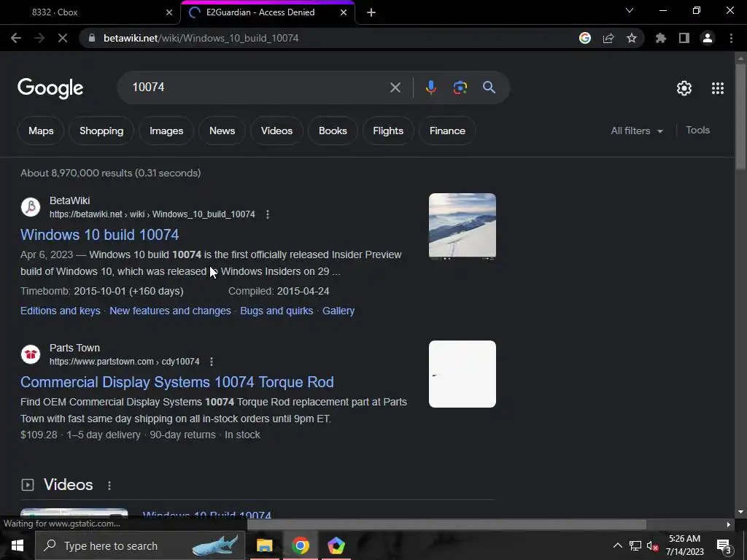747x560 pixels.
Task: Open Google apps grid
Action: [x=718, y=88]
